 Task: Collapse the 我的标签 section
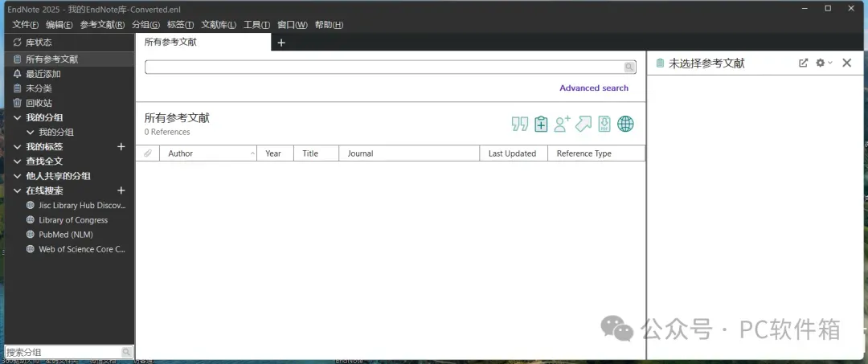pyautogui.click(x=17, y=146)
